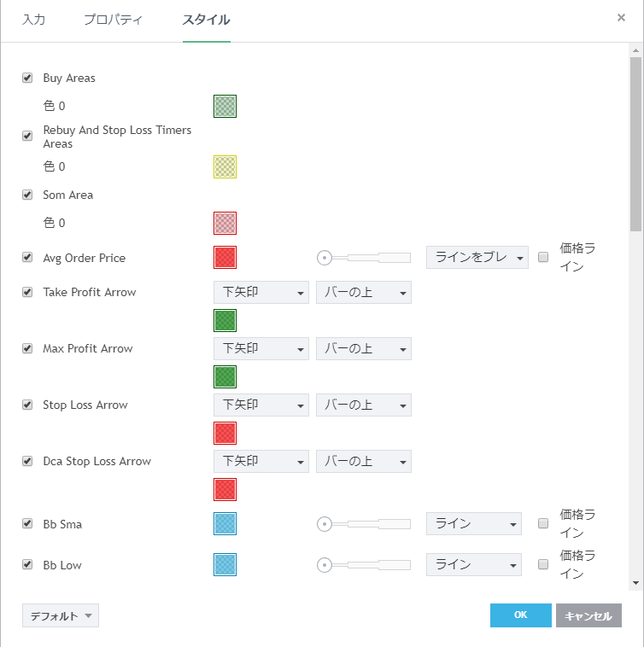
Task: Open Avg Order Price line style dropdown
Action: [477, 257]
